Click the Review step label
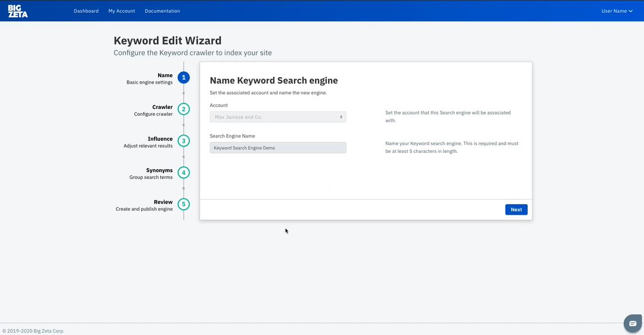 point(163,202)
